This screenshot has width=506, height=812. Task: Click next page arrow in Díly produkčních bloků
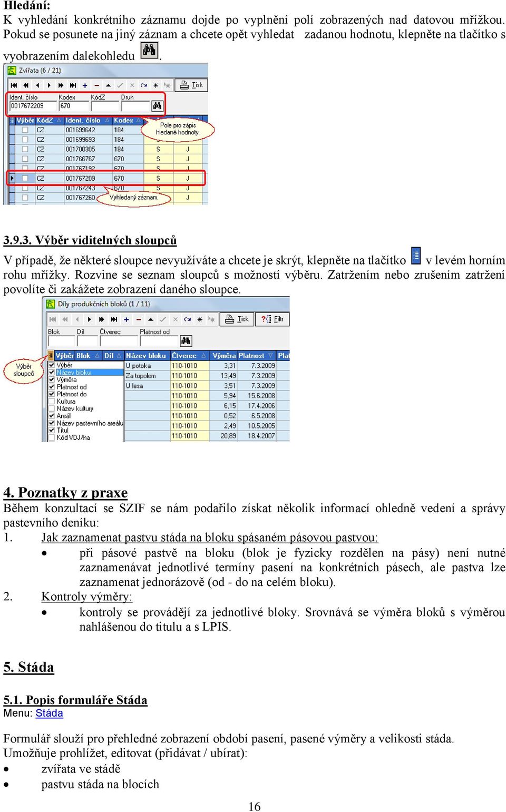tap(101, 319)
